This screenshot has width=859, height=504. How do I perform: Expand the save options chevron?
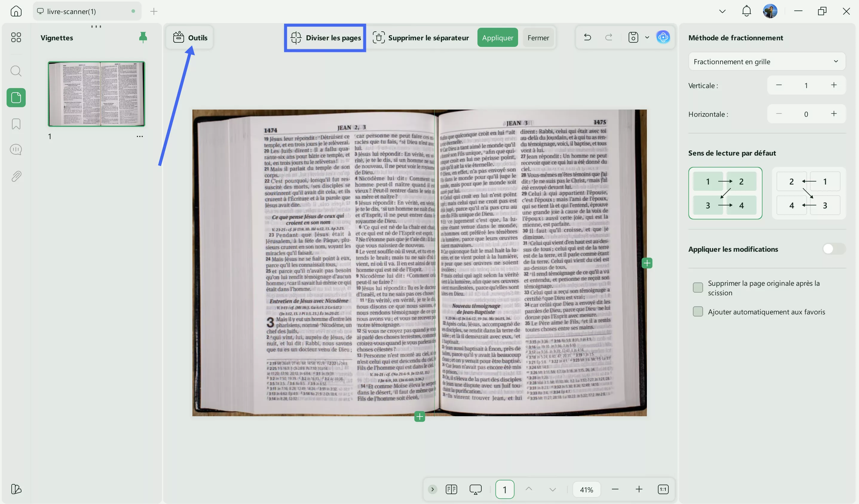[x=647, y=37]
